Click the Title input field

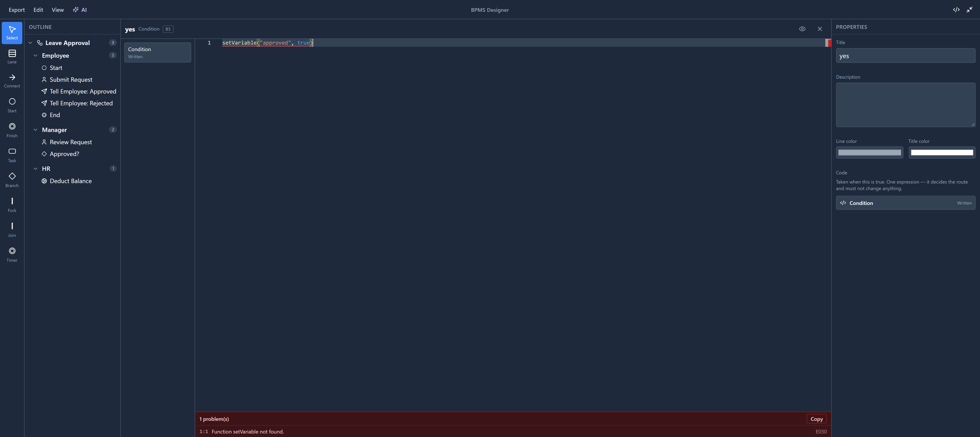click(x=905, y=56)
